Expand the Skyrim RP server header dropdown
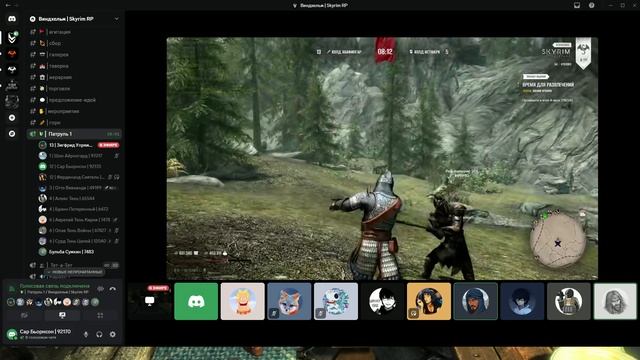 point(117,19)
